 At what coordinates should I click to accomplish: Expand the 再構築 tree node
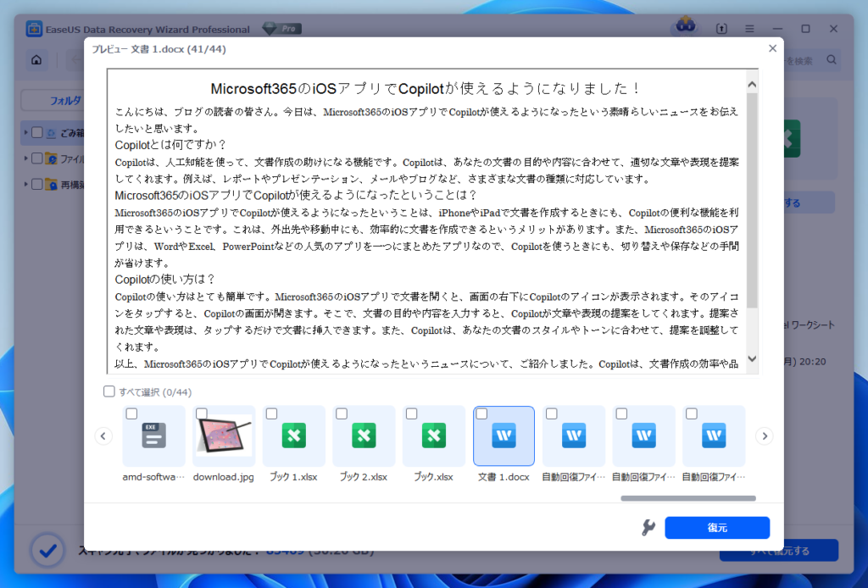25,184
